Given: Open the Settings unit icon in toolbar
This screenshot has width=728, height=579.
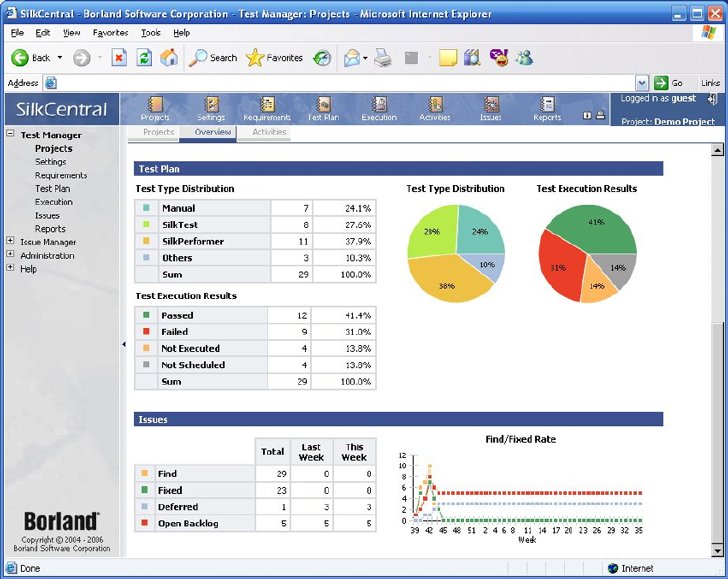Looking at the screenshot, I should [211, 109].
